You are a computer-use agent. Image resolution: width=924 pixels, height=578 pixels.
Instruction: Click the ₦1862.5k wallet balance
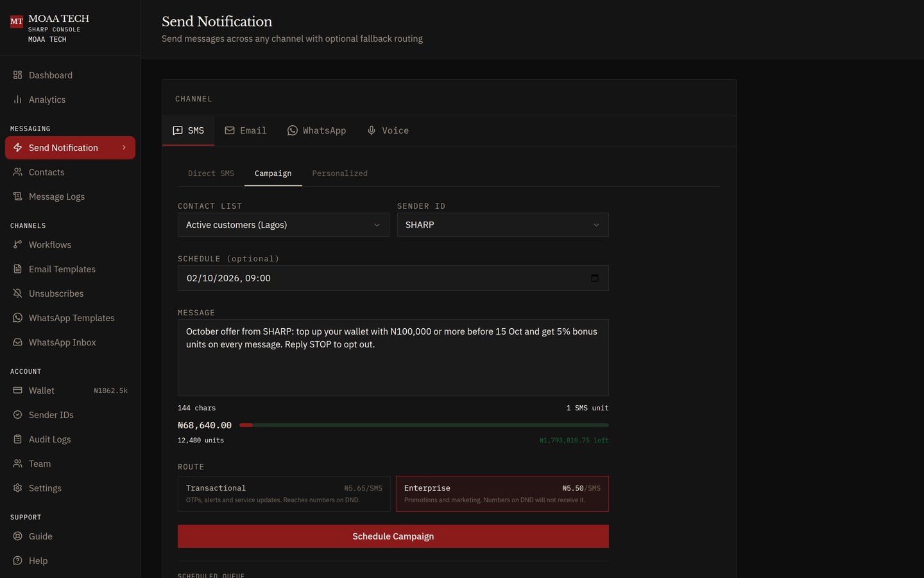pyautogui.click(x=110, y=390)
